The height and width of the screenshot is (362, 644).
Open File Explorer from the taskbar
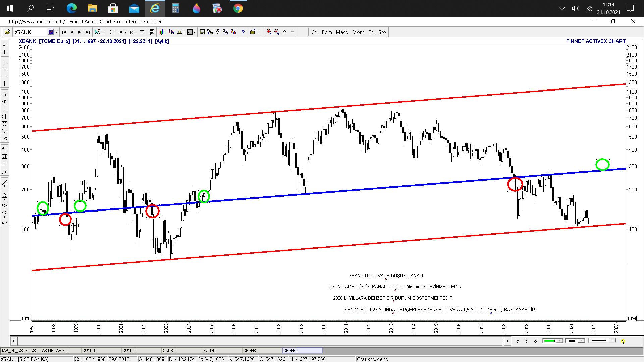(92, 8)
